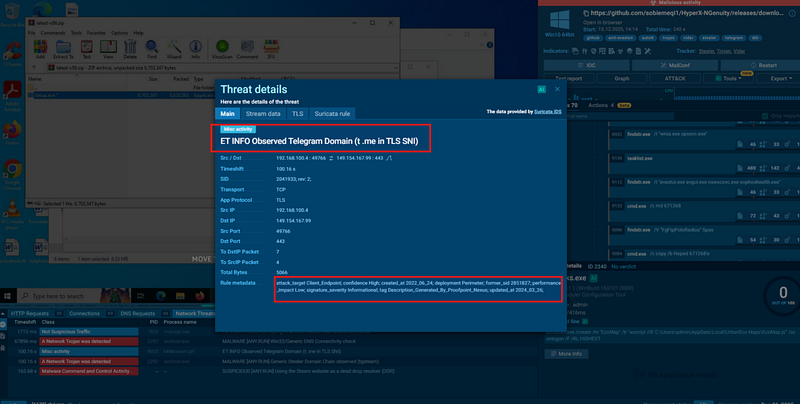Open WinRAR File menu

pyautogui.click(x=32, y=33)
